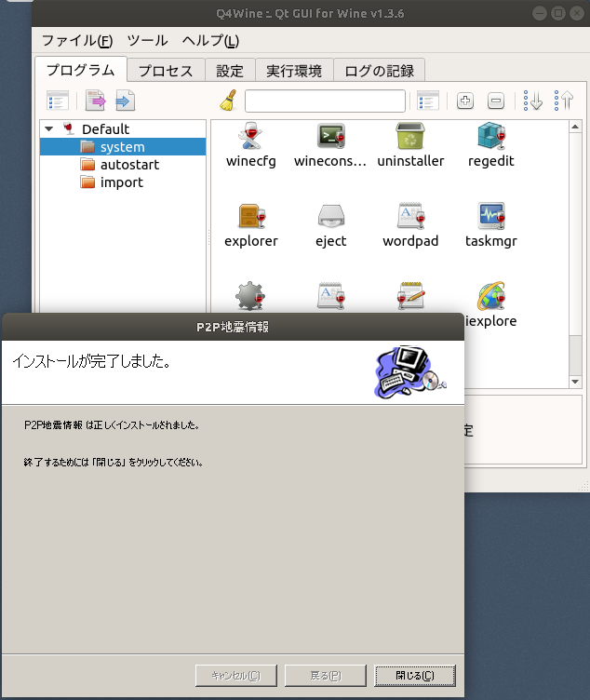Switch to the 実行環境 tab
This screenshot has height=700, width=590.
point(294,71)
